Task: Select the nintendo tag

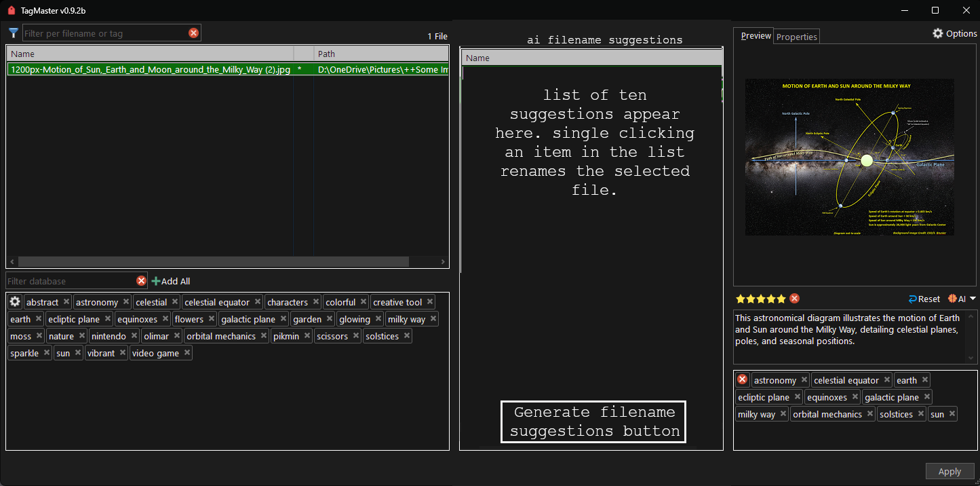Action: (108, 336)
